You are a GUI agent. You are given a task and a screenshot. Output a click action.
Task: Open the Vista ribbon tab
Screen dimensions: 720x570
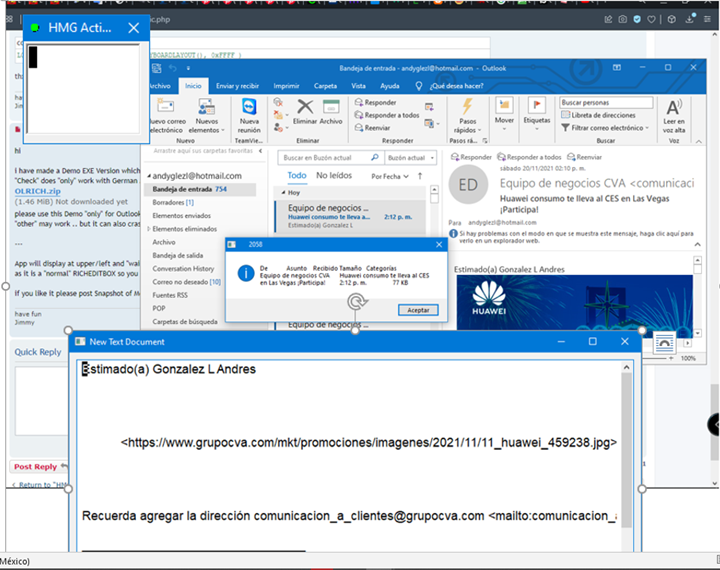[x=359, y=86]
